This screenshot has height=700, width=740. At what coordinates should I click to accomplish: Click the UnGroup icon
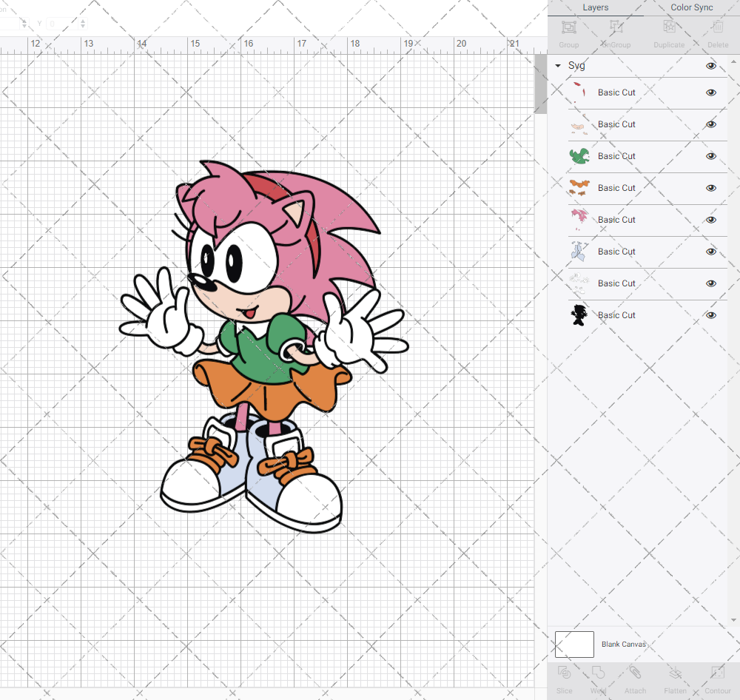616,27
